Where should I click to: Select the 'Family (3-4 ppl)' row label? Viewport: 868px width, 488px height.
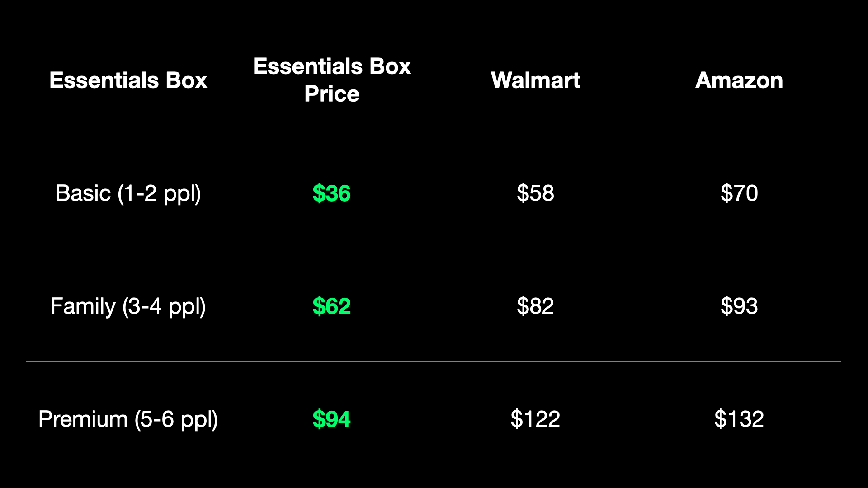(x=128, y=306)
